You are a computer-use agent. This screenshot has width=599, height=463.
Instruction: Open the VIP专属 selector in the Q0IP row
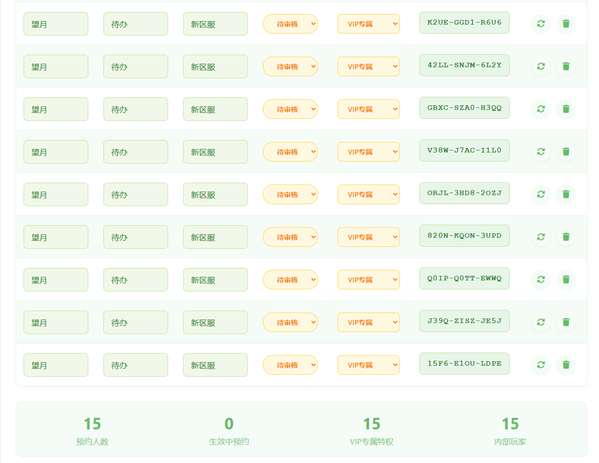click(368, 280)
